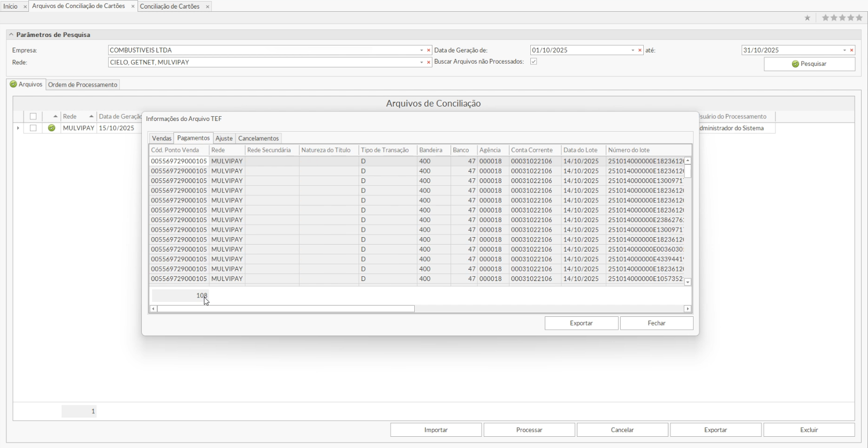
Task: Expand the MULVIPAY file row
Action: click(x=18, y=128)
